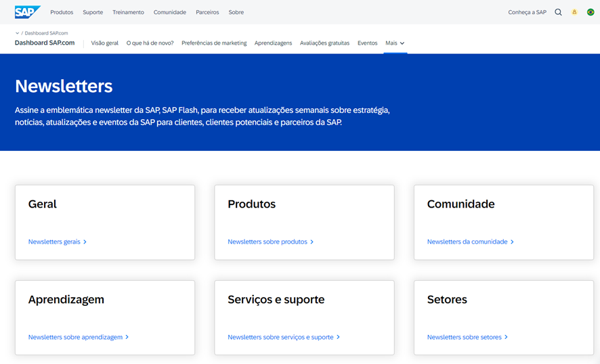600x364 pixels.
Task: Open the Treinamento top menu
Action: [128, 12]
